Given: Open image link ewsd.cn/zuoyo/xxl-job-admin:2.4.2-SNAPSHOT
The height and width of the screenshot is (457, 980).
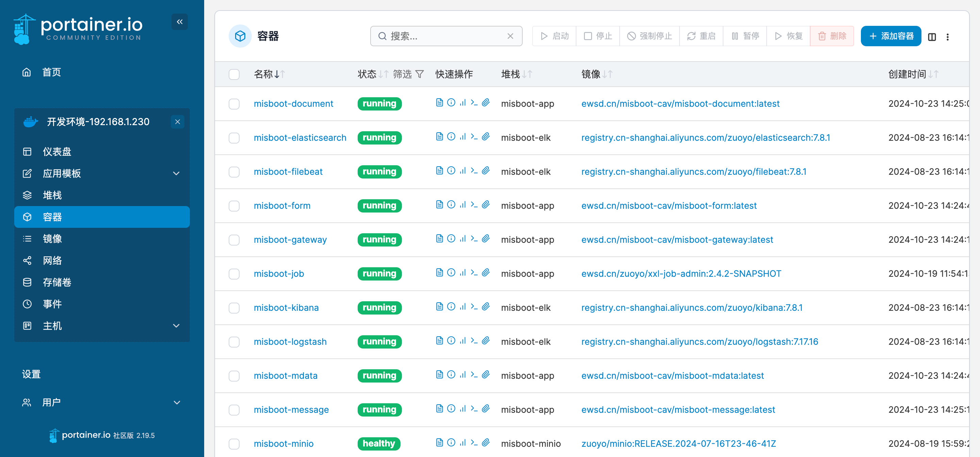Looking at the screenshot, I should click(681, 274).
